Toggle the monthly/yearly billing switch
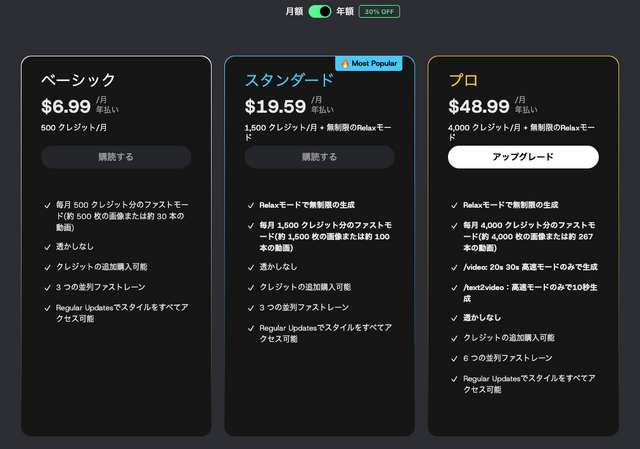This screenshot has width=640, height=449. (320, 11)
